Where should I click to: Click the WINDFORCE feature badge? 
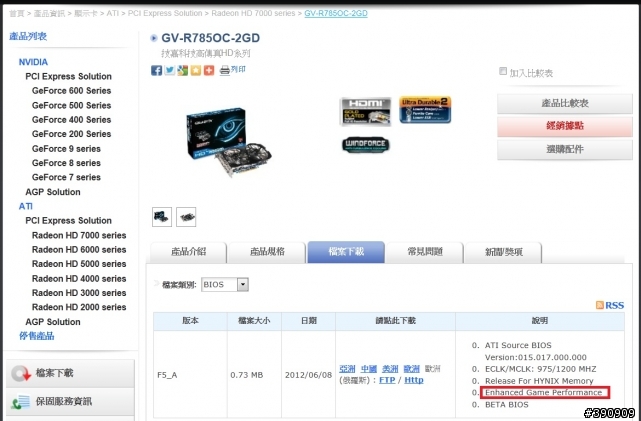[x=365, y=145]
